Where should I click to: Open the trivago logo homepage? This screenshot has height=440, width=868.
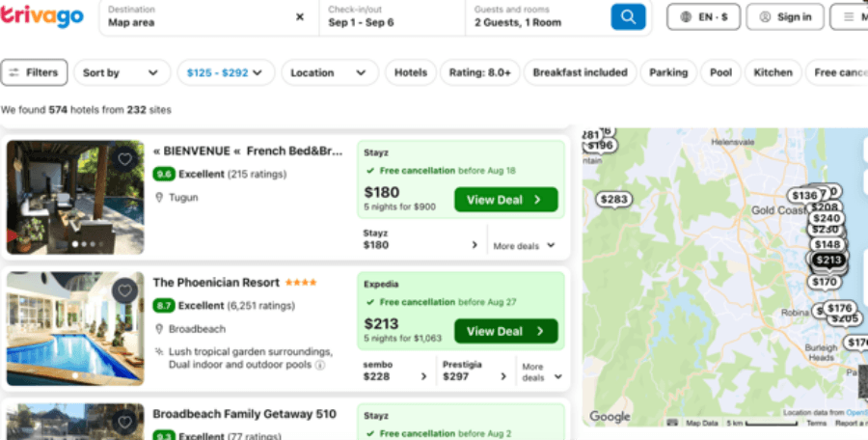coord(42,16)
